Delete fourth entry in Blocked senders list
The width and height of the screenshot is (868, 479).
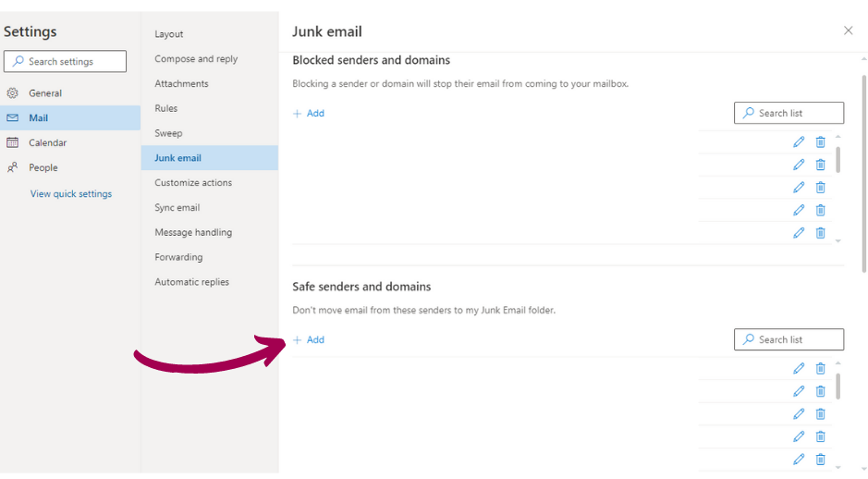(820, 210)
